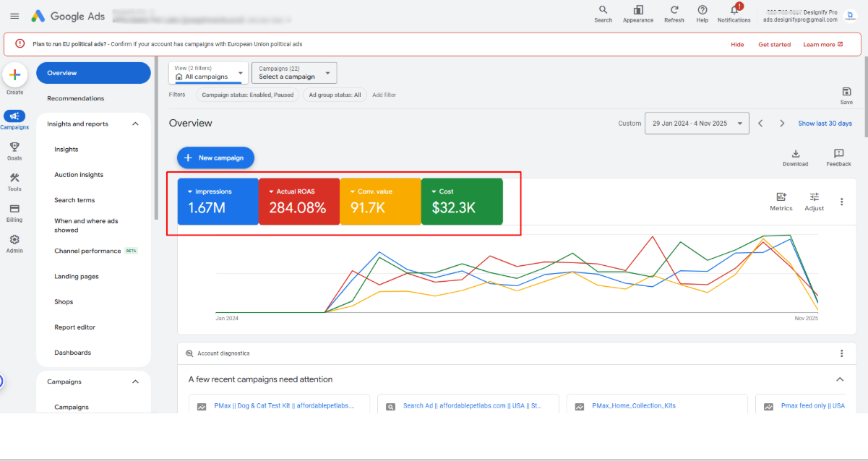Open the Select a campaign dropdown

pos(294,73)
